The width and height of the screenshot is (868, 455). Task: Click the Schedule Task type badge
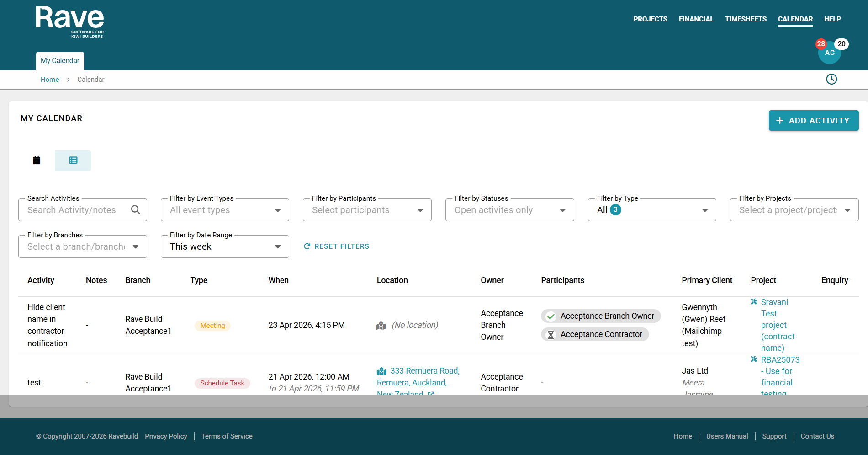pos(222,383)
